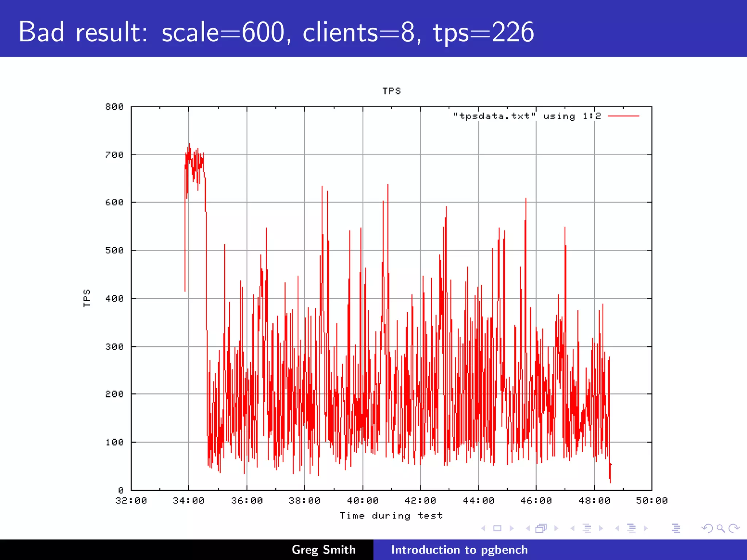Viewport: 747px width, 560px height.
Task: Click the Introduction to pgbench footer title
Action: coord(459,550)
